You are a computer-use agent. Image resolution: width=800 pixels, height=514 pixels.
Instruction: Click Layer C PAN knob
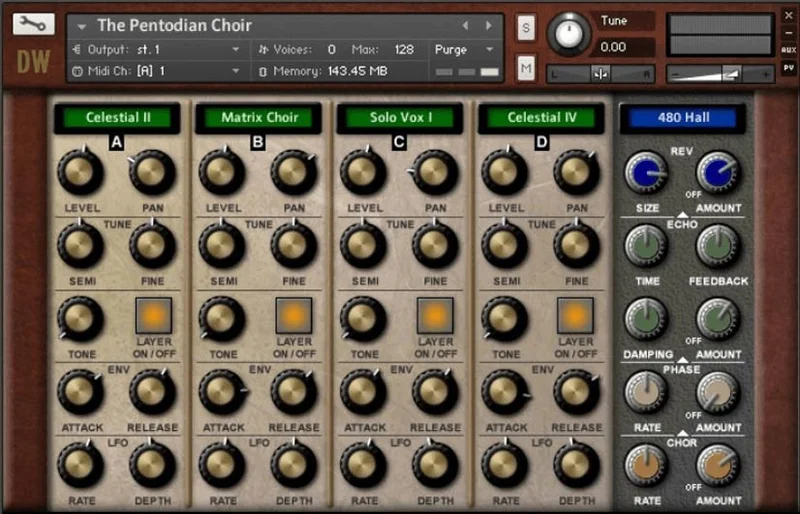click(x=435, y=172)
